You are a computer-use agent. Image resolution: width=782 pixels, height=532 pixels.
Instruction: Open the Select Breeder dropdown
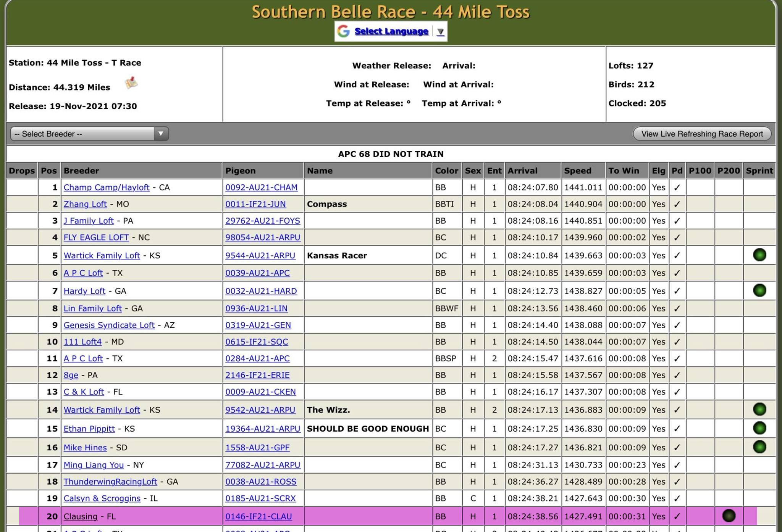(89, 134)
